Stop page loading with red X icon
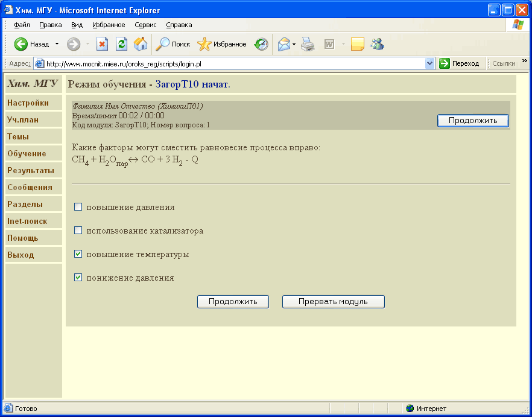 point(102,44)
